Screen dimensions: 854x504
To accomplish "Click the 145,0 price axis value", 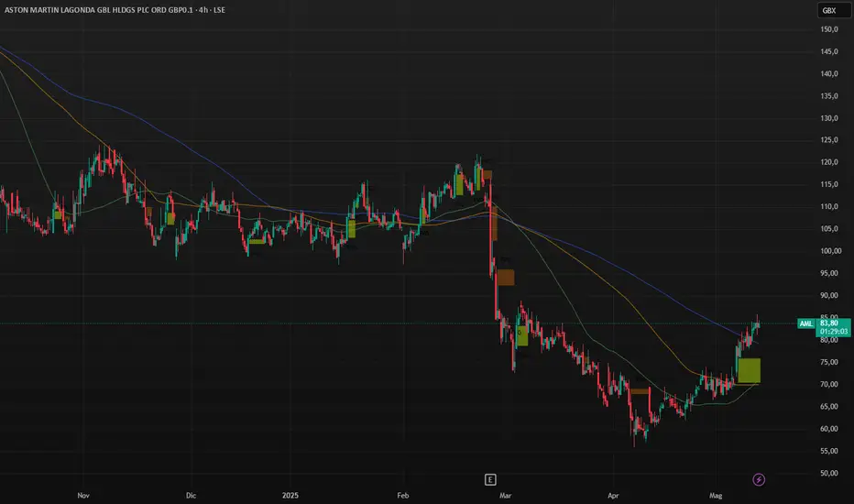I will [x=829, y=51].
